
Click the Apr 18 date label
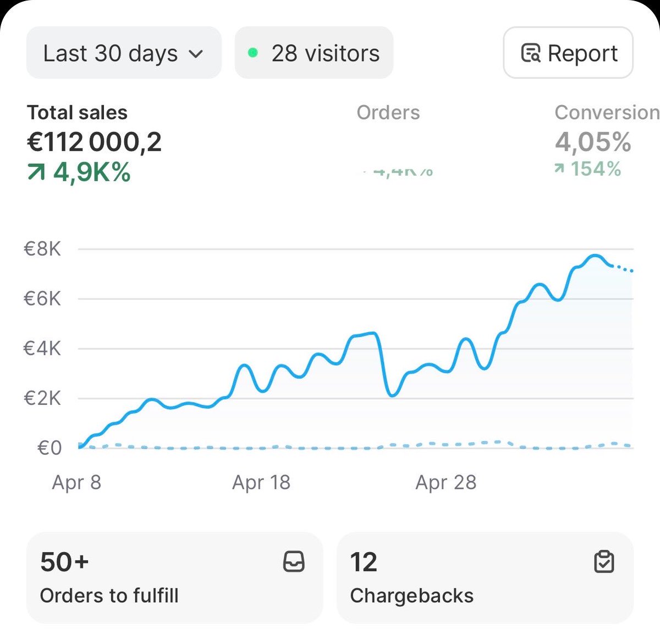261,482
